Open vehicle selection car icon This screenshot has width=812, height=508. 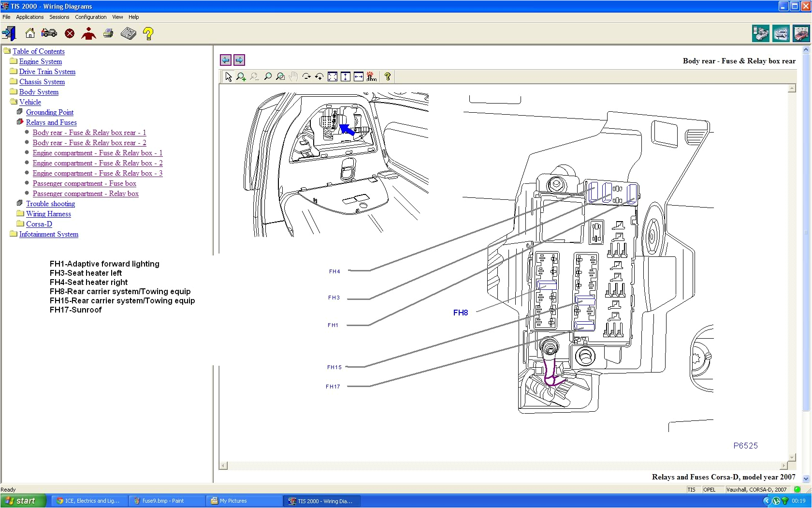[49, 33]
